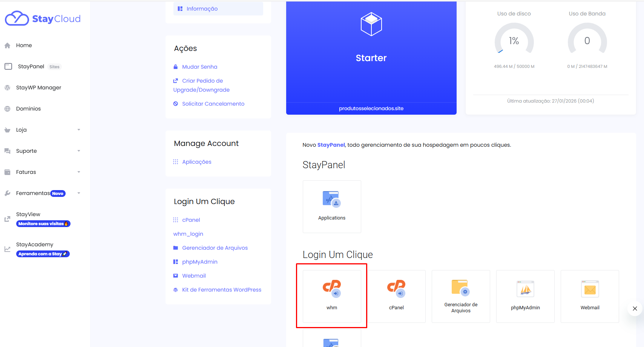Click the whm_login text link
Image resolution: width=644 pixels, height=347 pixels.
[x=188, y=234]
